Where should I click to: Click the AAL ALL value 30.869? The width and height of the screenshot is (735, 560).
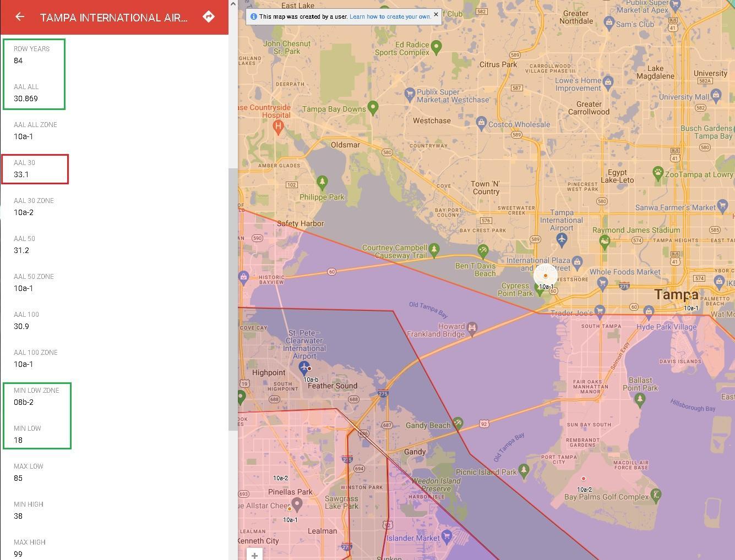pyautogui.click(x=26, y=98)
